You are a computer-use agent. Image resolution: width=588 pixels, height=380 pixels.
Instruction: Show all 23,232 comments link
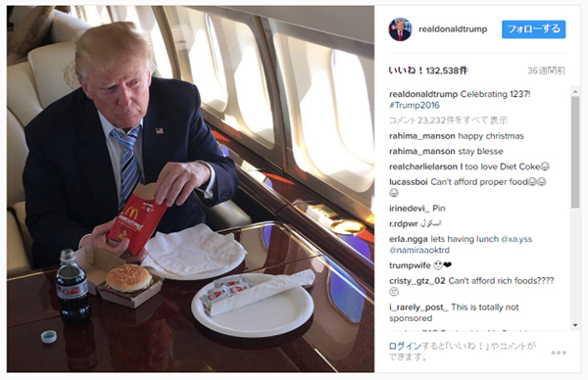click(x=448, y=120)
